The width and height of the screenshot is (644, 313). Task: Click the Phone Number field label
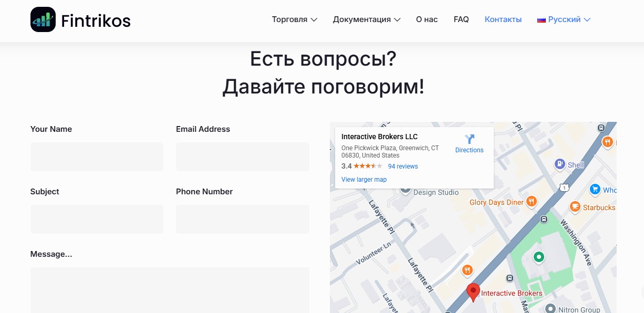[204, 192]
